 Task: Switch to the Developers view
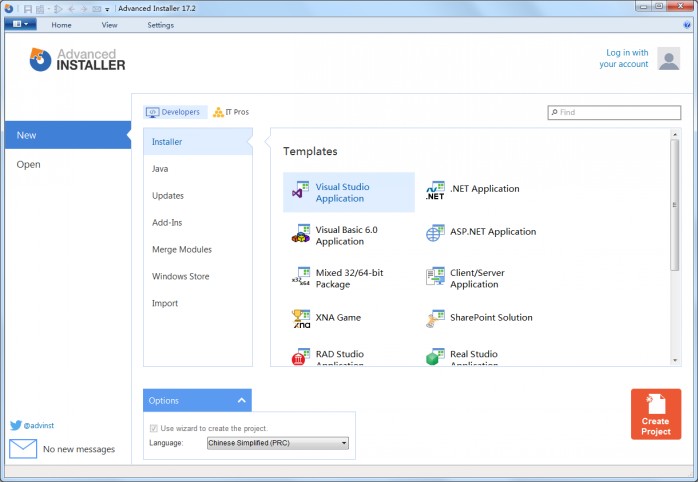[174, 112]
